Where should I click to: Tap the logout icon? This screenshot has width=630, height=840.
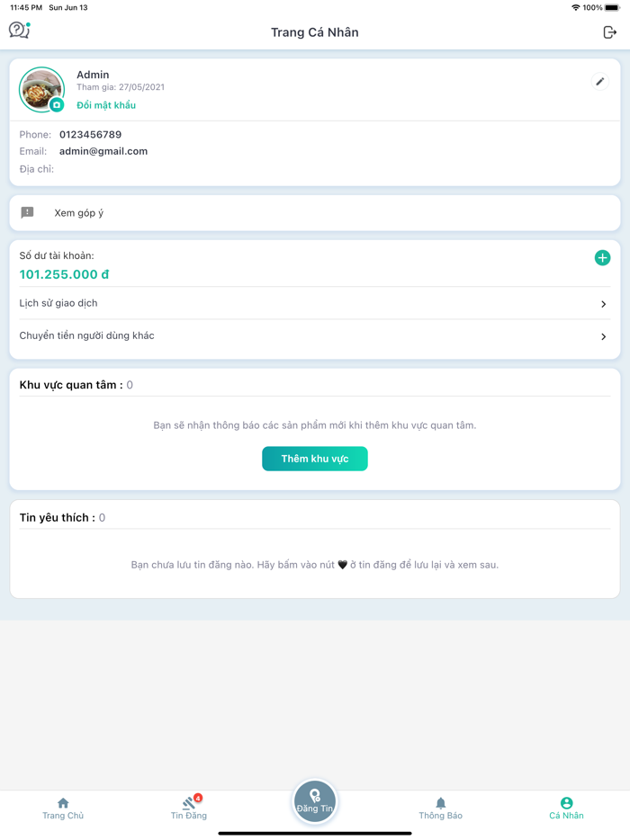pos(609,32)
